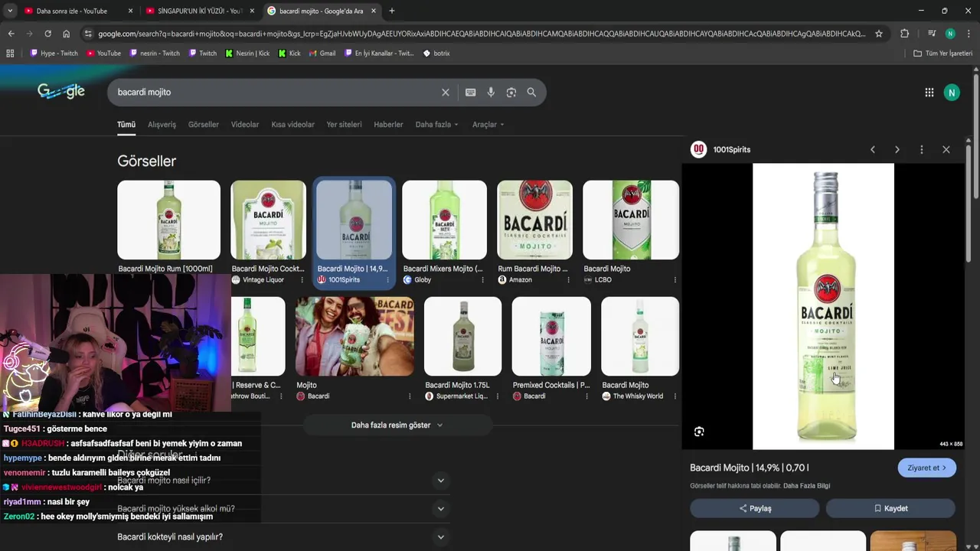Open Google Lens image search icon

511,93
